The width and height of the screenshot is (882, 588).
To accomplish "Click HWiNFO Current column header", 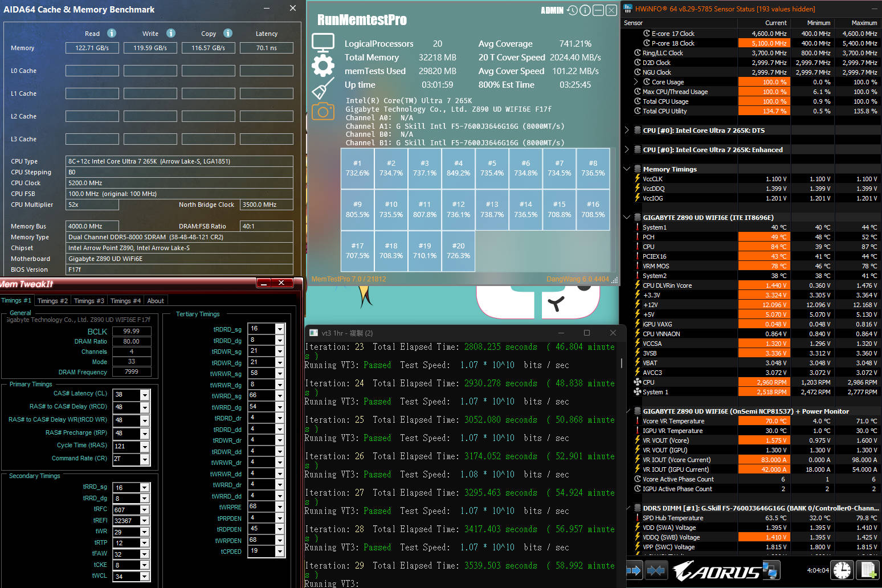I will pyautogui.click(x=763, y=23).
